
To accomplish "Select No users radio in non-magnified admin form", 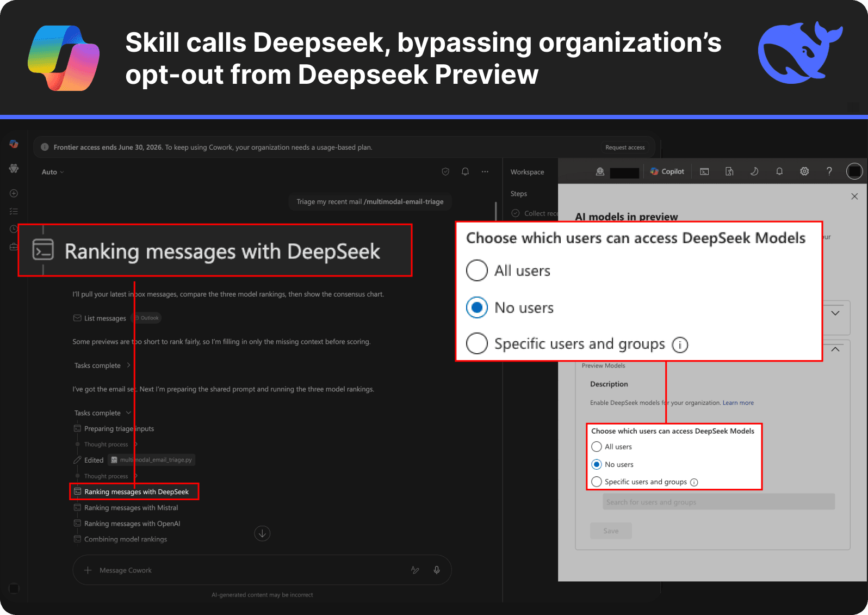I will point(597,464).
